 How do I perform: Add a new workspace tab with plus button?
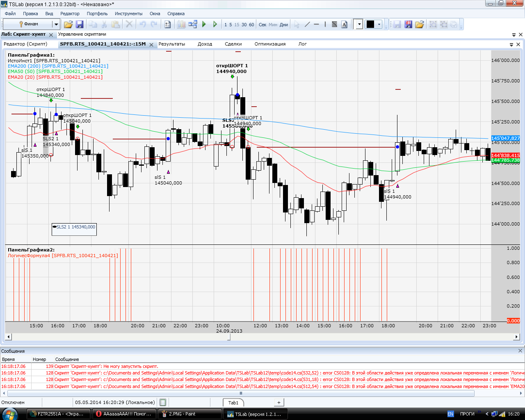(x=278, y=403)
